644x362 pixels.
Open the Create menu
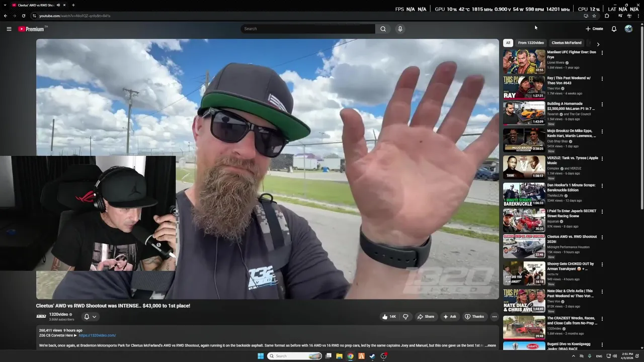coord(594,29)
